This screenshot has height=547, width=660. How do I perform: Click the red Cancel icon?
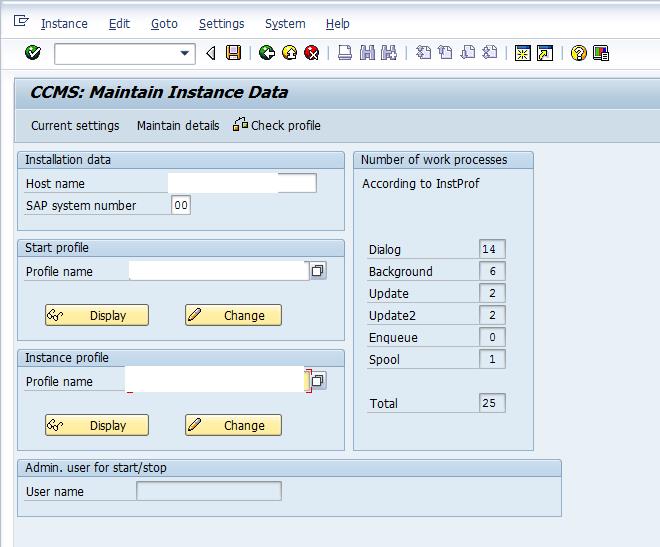tap(311, 53)
